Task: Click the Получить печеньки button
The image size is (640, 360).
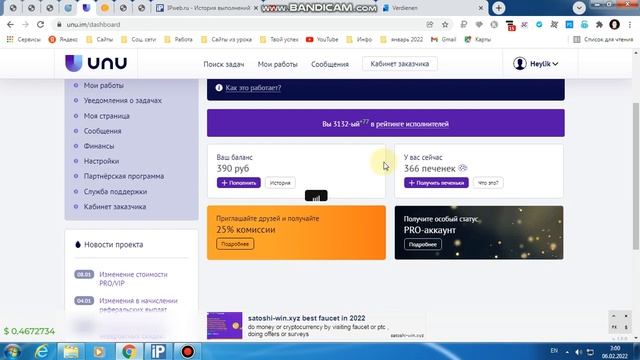Action: point(436,183)
